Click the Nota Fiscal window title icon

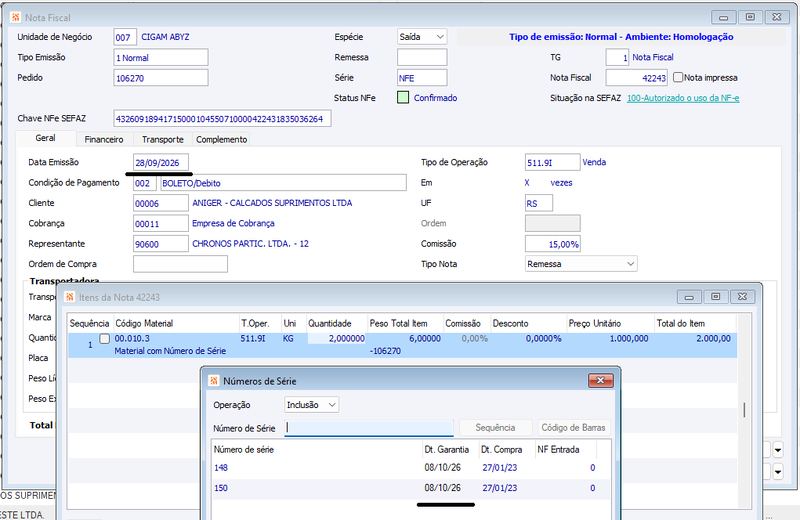click(15, 17)
